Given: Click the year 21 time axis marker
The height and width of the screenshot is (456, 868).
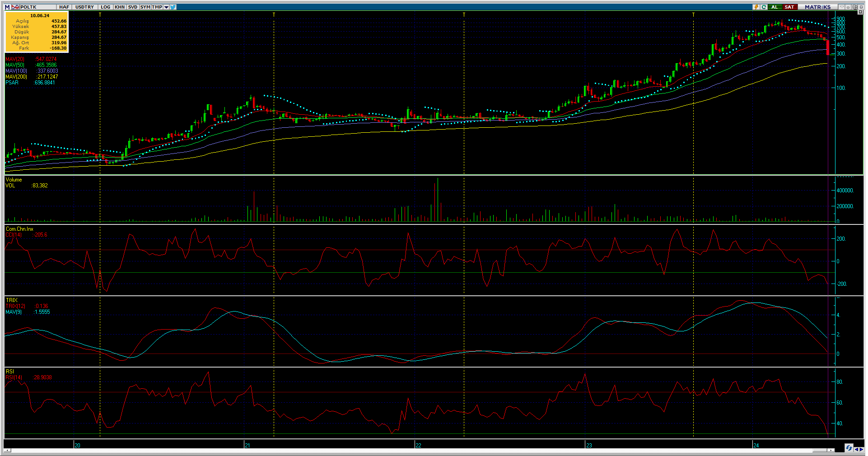Looking at the screenshot, I should point(247,445).
